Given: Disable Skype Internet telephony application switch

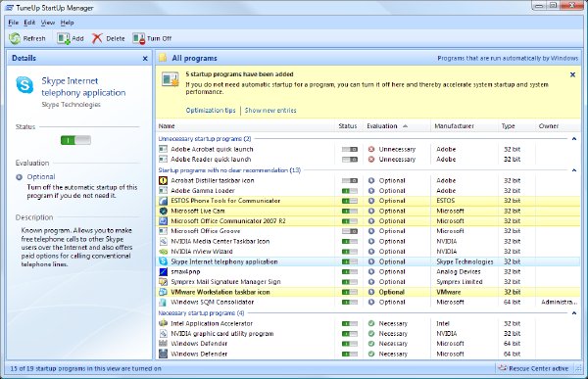Looking at the screenshot, I should pyautogui.click(x=350, y=261).
